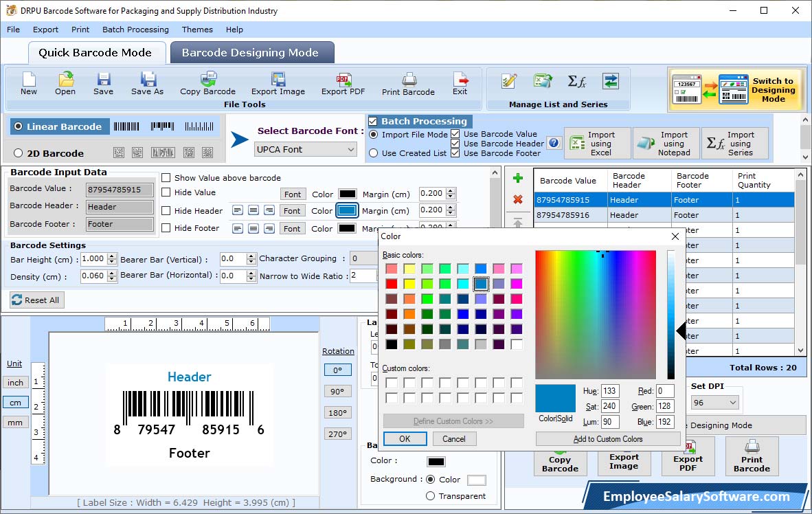Align footer text left
The width and height of the screenshot is (812, 514).
(x=237, y=229)
